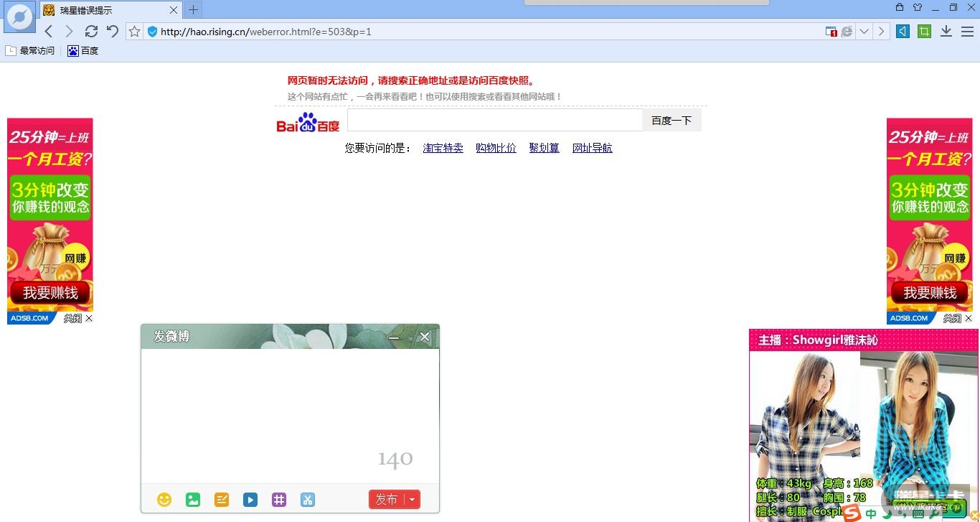The height and width of the screenshot is (522, 980).
Task: Click the blue security shield in address bar
Action: (152, 32)
